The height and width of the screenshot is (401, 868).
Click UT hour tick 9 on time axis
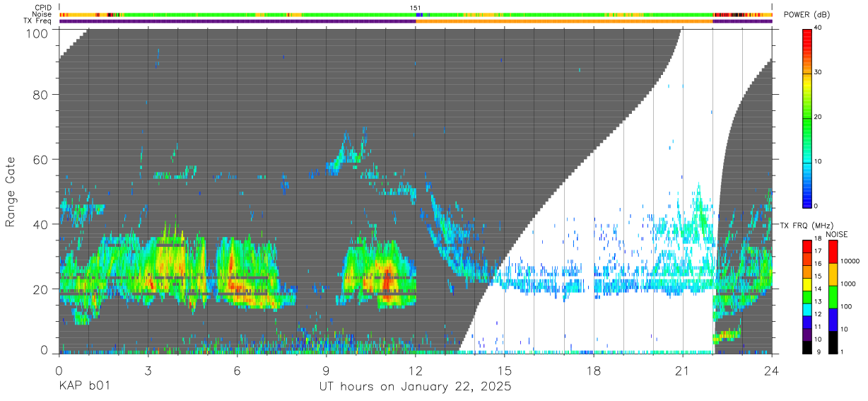click(x=327, y=371)
